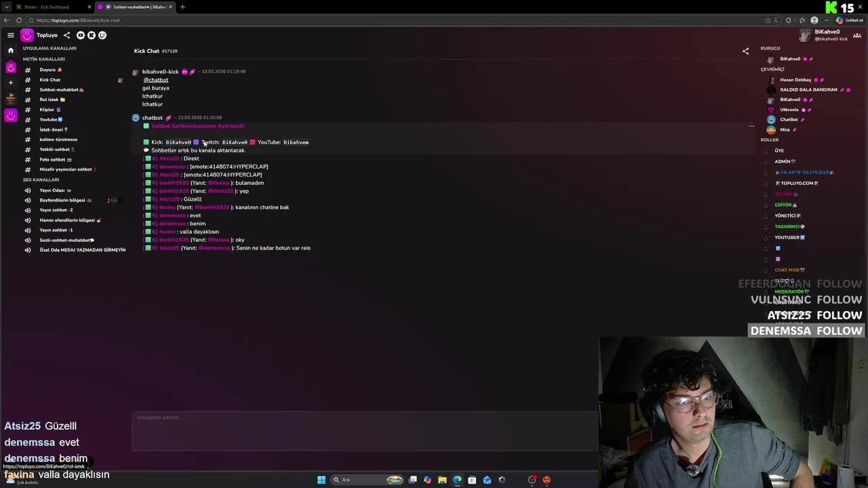Join Sesli-sohbet-muhabbet voice channel
This screenshot has height=488, width=868.
(66, 240)
